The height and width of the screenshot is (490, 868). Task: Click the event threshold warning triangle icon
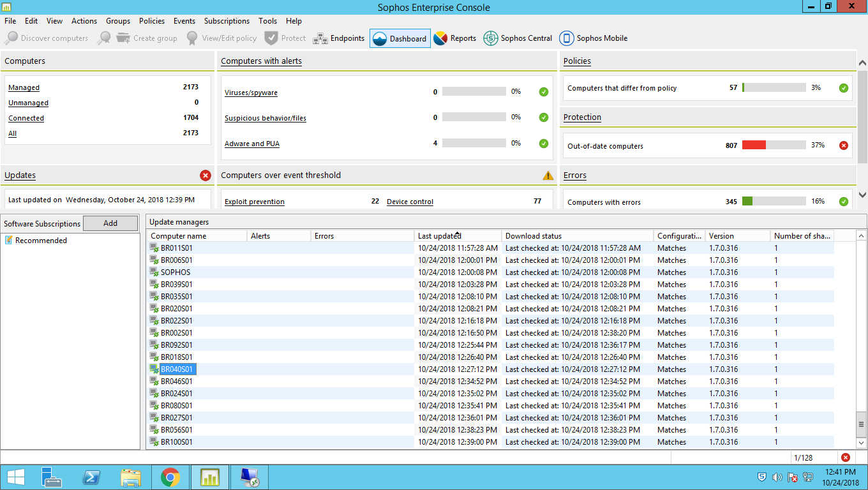(548, 175)
